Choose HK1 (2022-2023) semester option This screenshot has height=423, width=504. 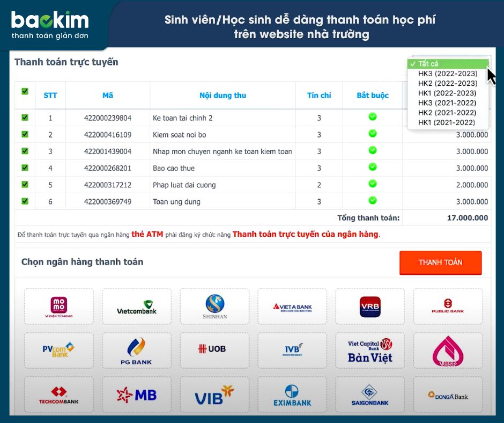pyautogui.click(x=448, y=93)
